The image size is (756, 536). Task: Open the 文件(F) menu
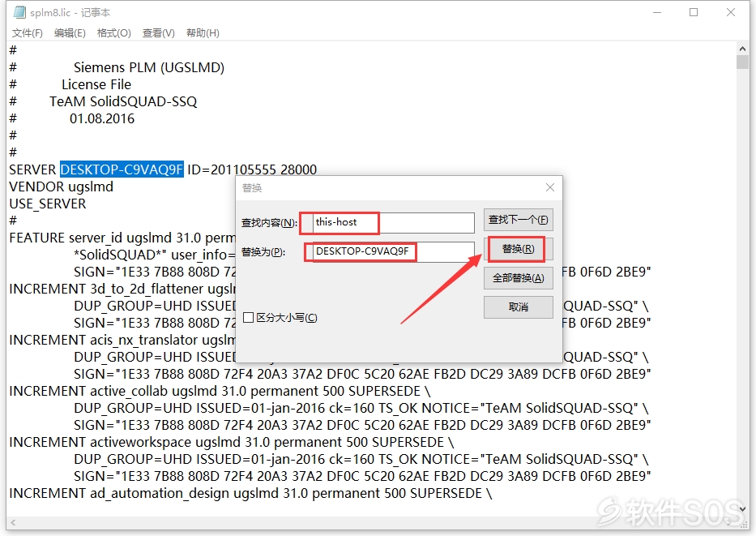pyautogui.click(x=27, y=32)
